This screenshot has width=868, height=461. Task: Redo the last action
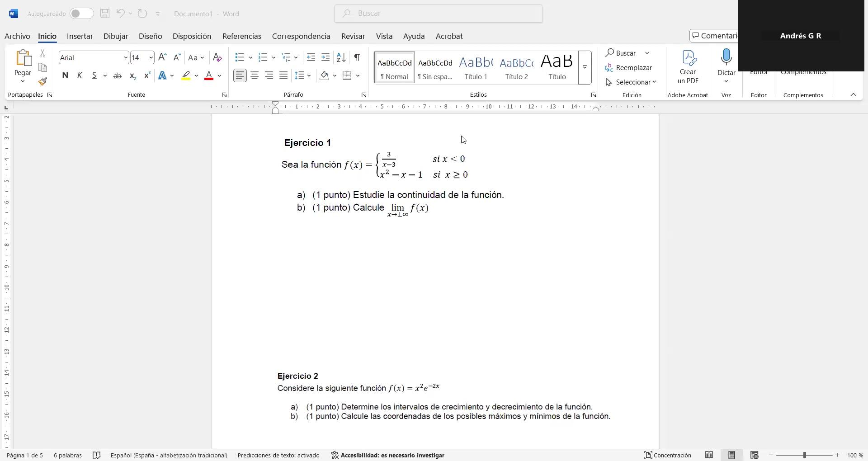click(x=142, y=14)
